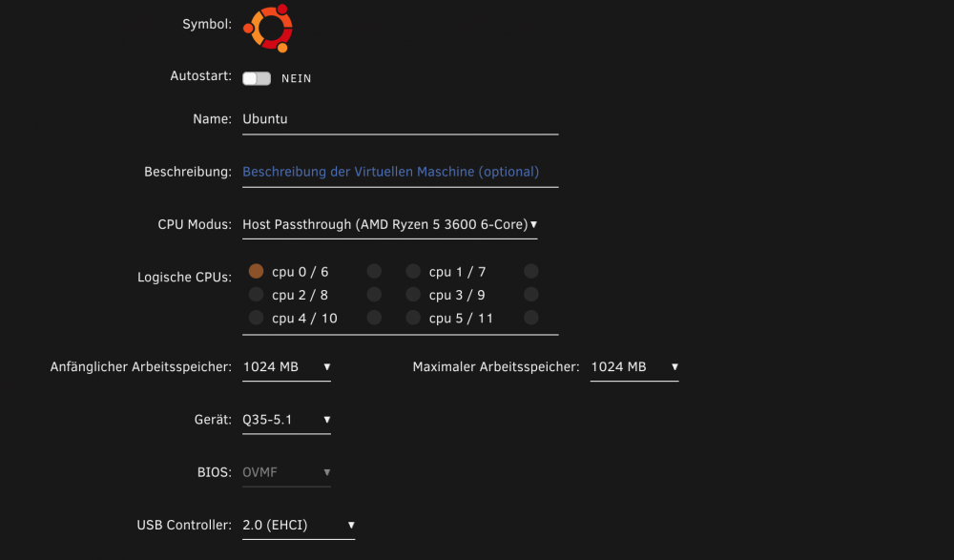Image resolution: width=954 pixels, height=560 pixels.
Task: Enable the cpu 7 checkbox
Action: (531, 271)
